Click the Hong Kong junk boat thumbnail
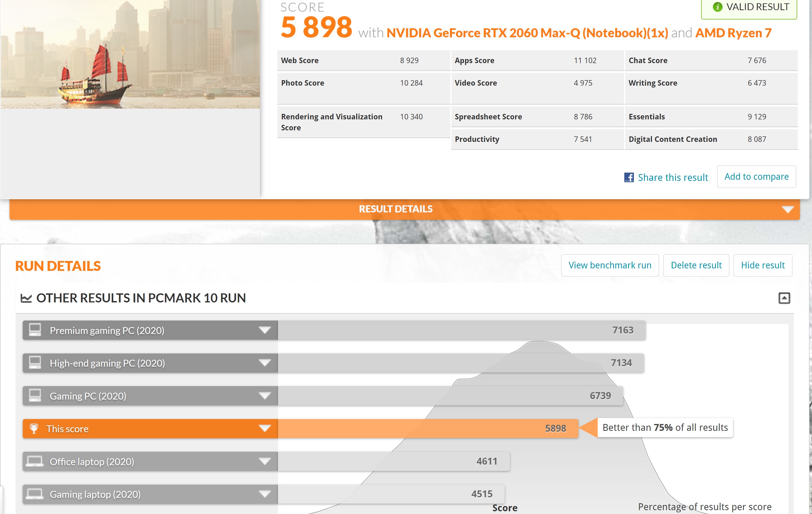This screenshot has height=514, width=812. point(130,54)
